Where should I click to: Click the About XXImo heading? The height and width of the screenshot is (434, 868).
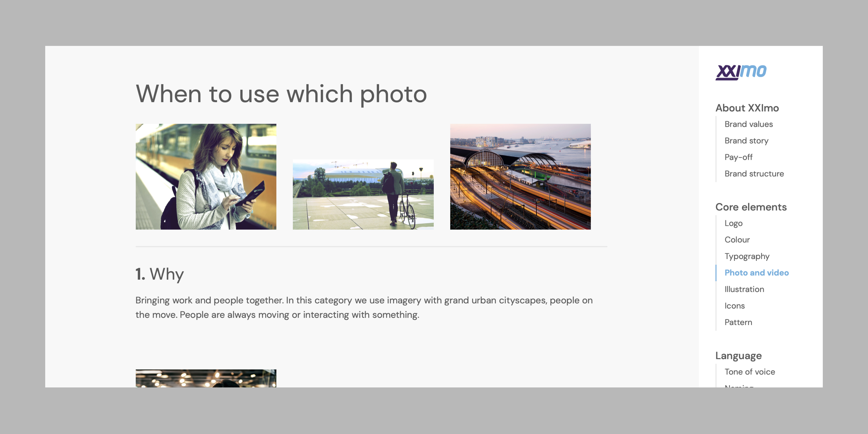pyautogui.click(x=747, y=108)
